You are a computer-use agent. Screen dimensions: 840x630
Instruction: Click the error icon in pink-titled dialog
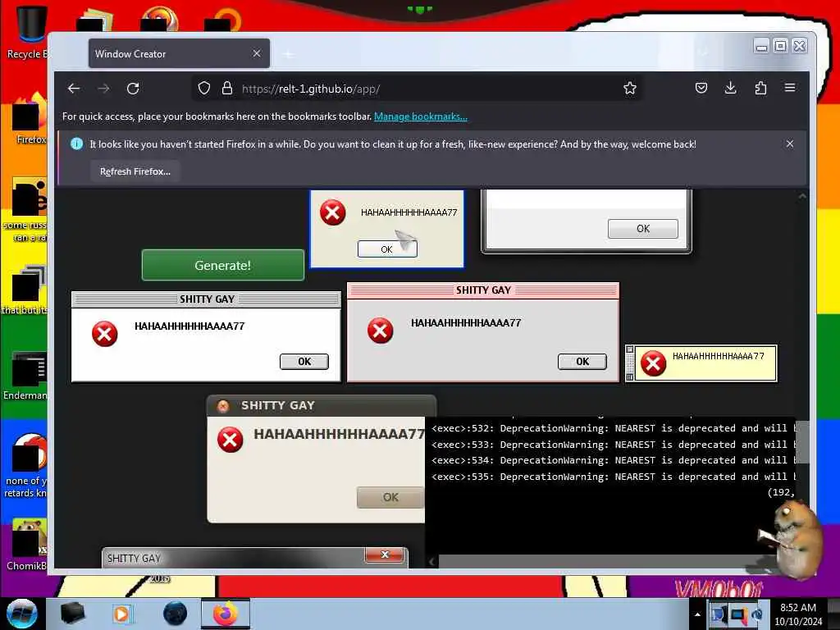point(381,330)
